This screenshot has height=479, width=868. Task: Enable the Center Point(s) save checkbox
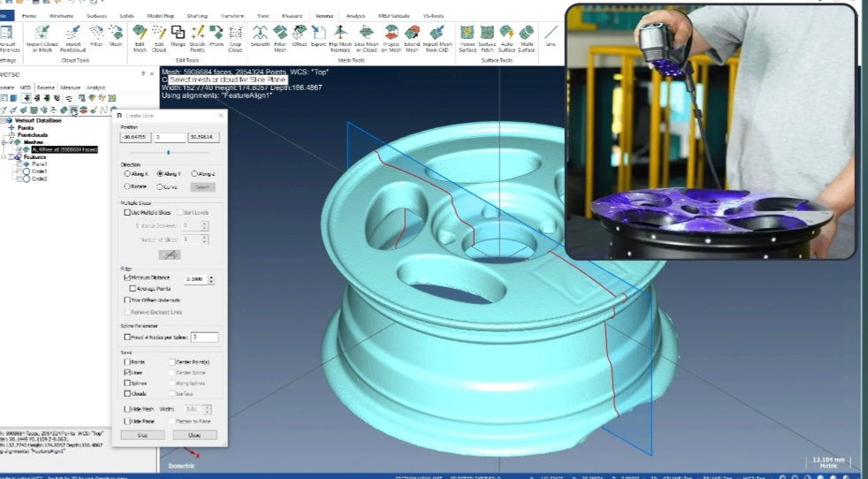tap(172, 362)
